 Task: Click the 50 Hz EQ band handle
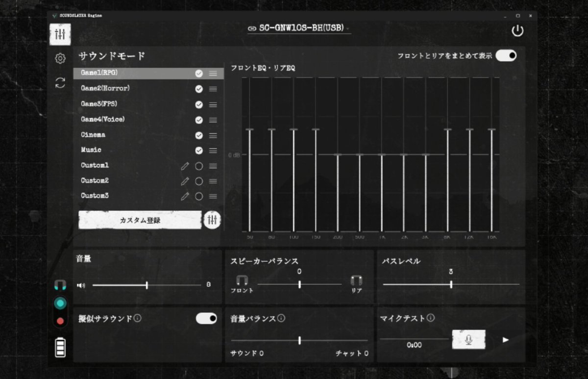pyautogui.click(x=249, y=129)
